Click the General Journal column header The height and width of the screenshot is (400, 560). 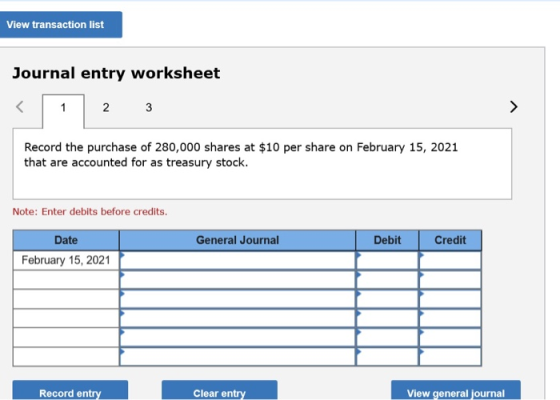click(238, 240)
